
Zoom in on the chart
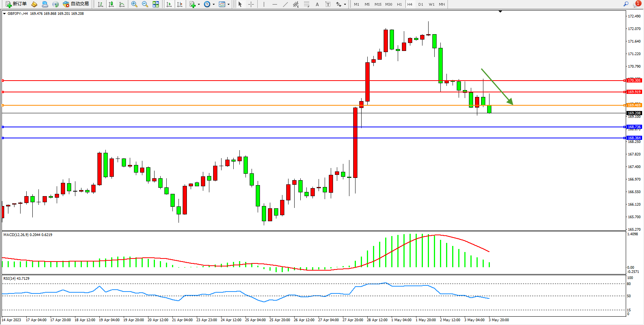point(134,4)
